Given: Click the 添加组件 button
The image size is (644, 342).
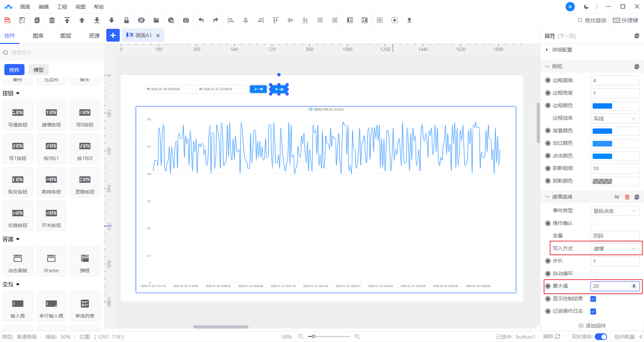Looking at the screenshot, I should tap(592, 326).
